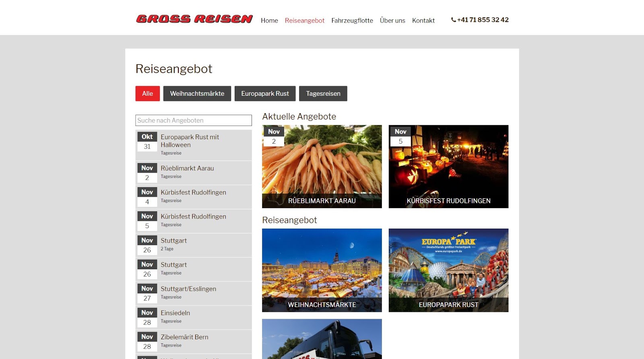This screenshot has width=644, height=359.
Task: Focus the Suche nach Angeboten search field
Action: point(194,120)
